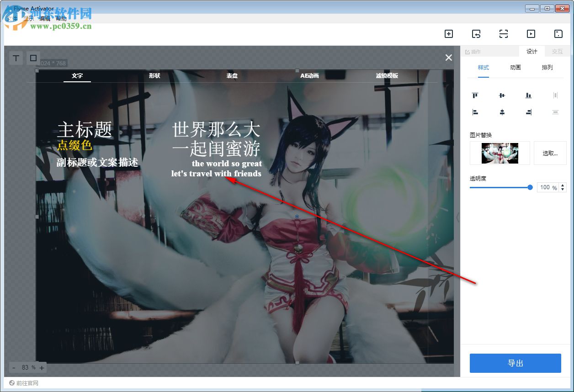Adjust the 透明度 opacity slider handle
Viewport: 574px width, 392px height.
pos(529,187)
